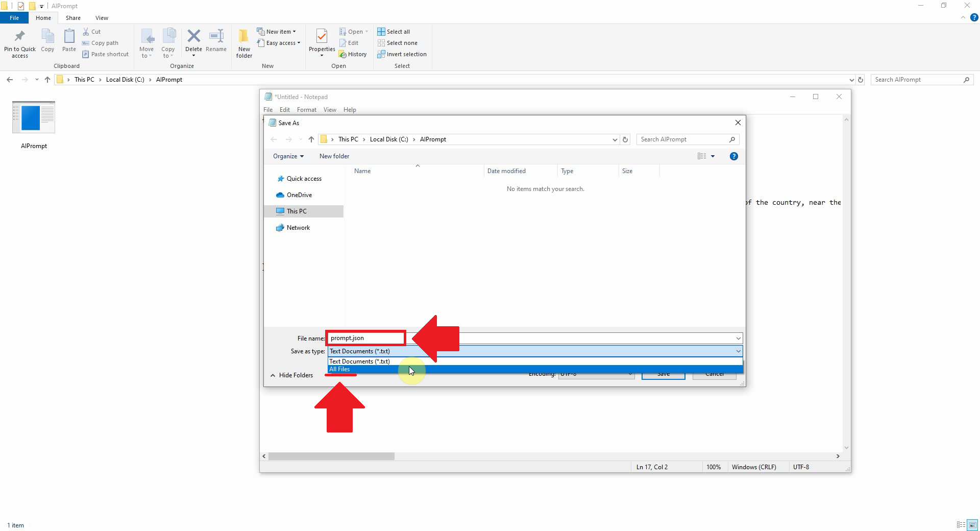
Task: Collapse folders with Hide Folders
Action: (292, 375)
